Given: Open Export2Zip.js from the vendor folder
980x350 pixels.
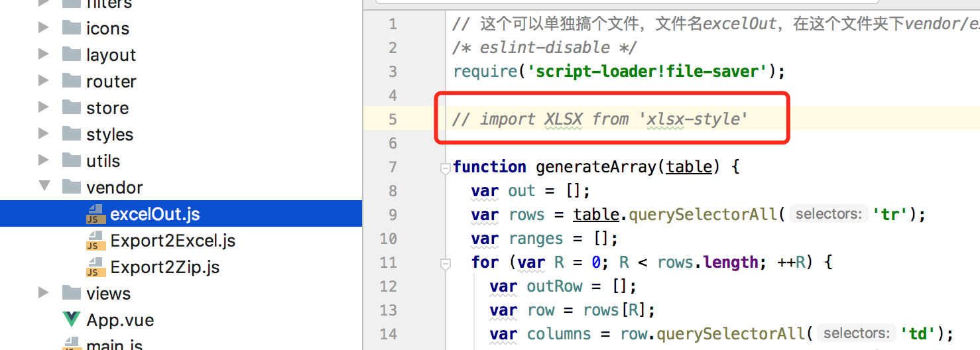Looking at the screenshot, I should pyautogui.click(x=165, y=267).
